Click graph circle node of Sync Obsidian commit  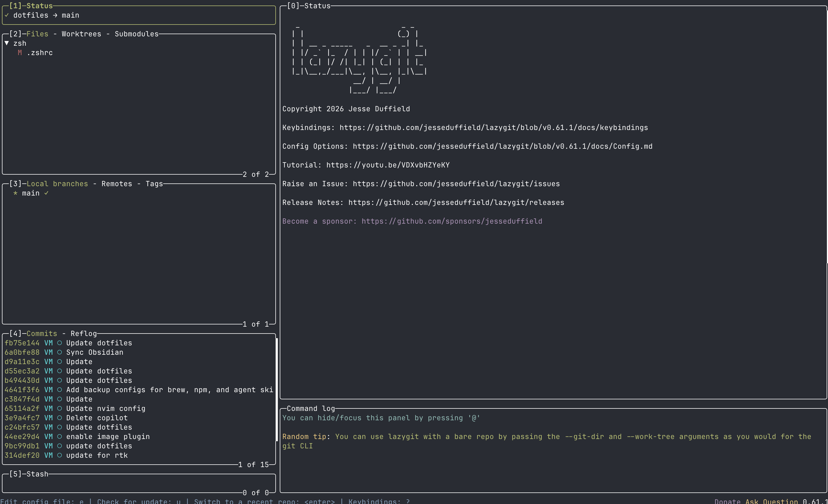point(60,352)
